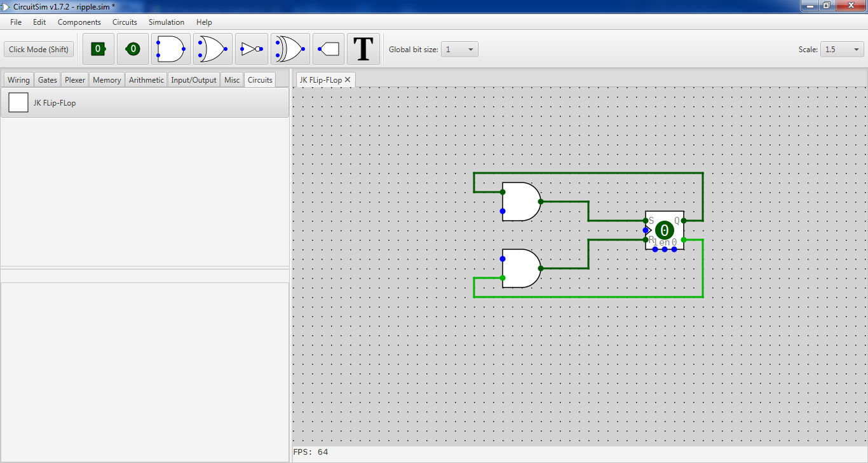Click the upper AND gate on canvas
The width and height of the screenshot is (868, 463).
click(520, 202)
